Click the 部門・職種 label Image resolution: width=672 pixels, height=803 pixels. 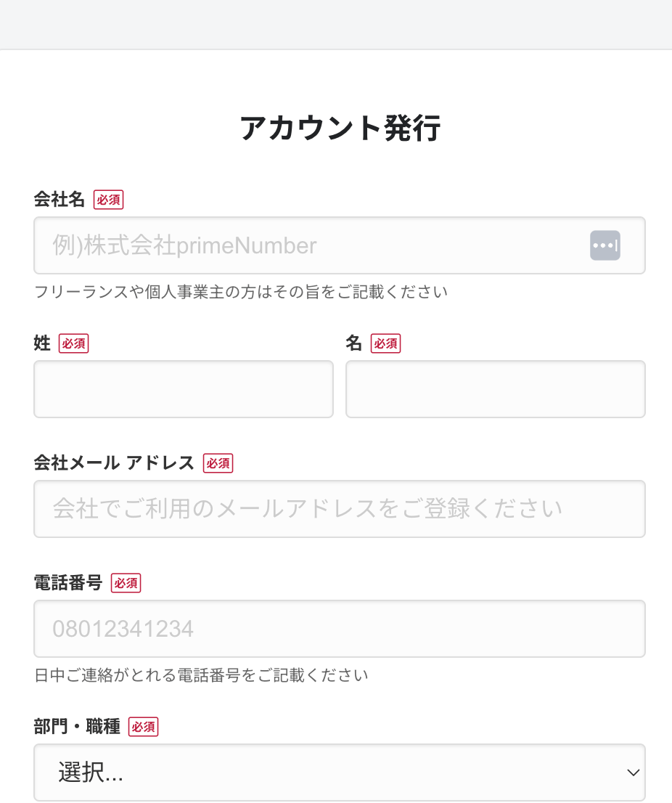tap(77, 727)
